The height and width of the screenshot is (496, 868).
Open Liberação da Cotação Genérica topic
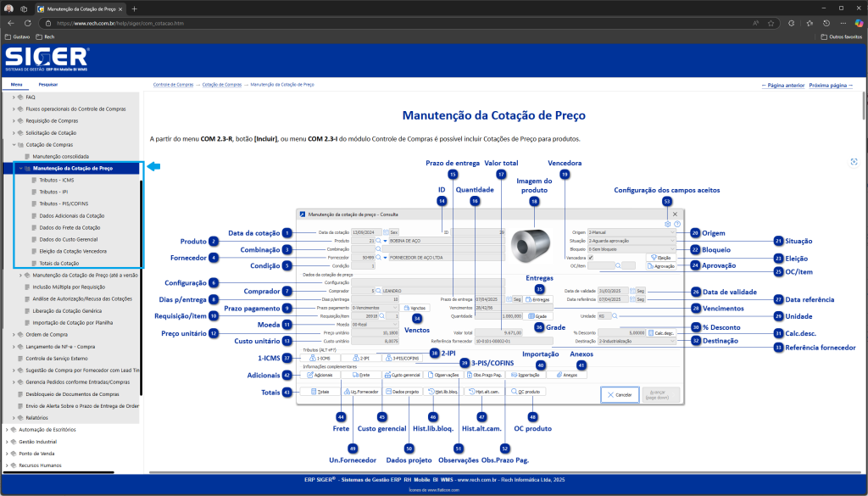pyautogui.click(x=67, y=311)
